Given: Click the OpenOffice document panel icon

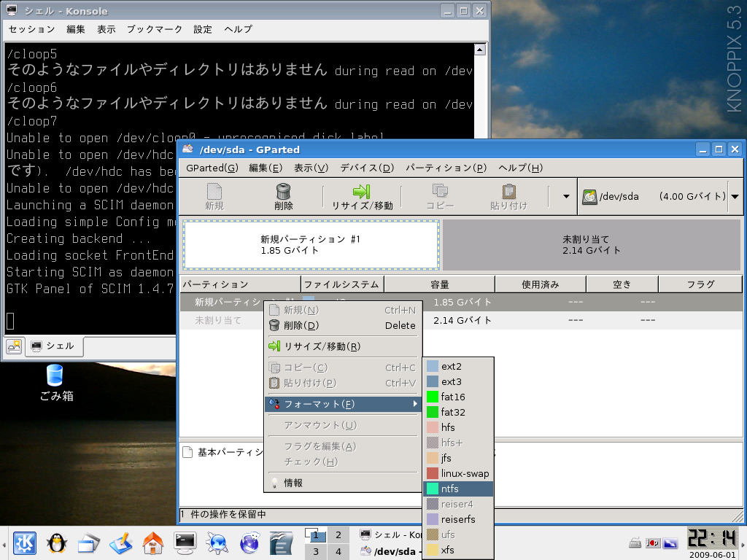Looking at the screenshot, I should (x=281, y=542).
